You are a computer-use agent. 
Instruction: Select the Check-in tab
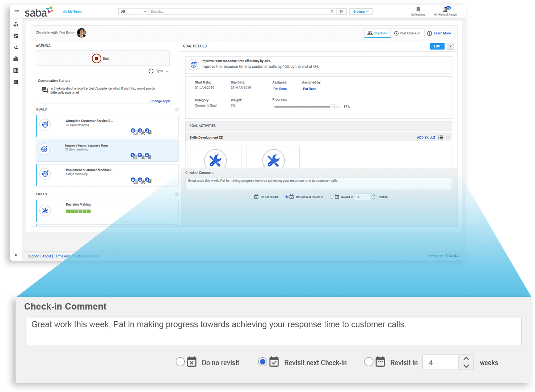point(377,33)
